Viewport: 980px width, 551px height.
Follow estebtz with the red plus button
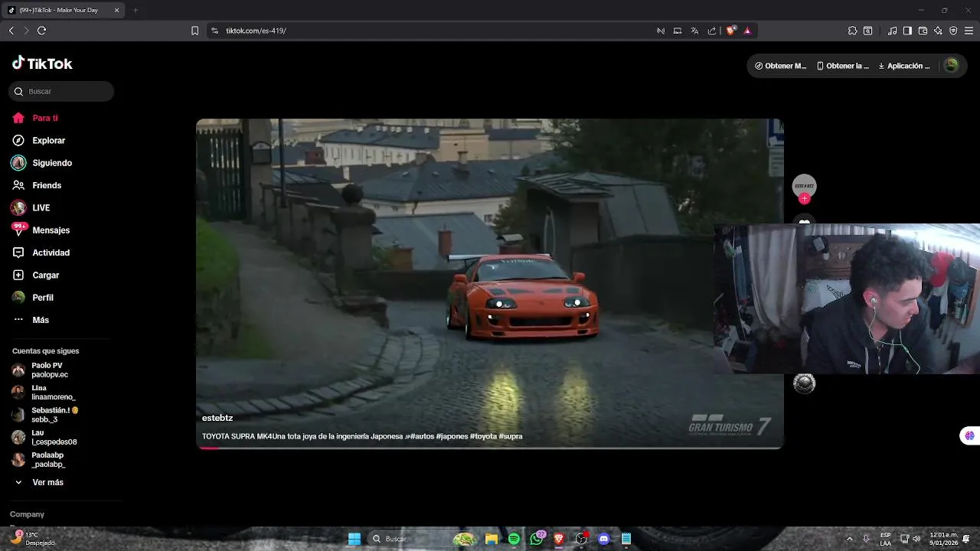coord(804,199)
